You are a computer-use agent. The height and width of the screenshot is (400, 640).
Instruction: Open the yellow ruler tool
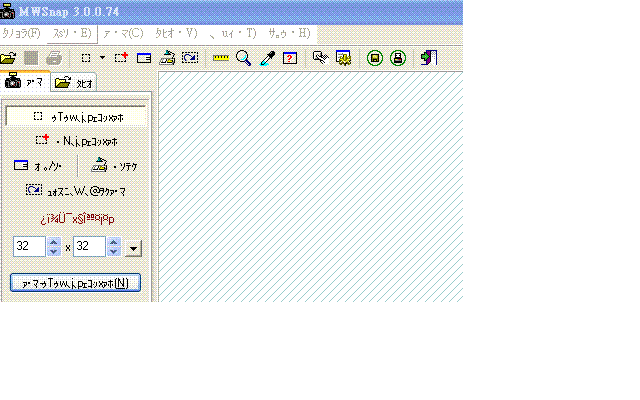tap(221, 58)
